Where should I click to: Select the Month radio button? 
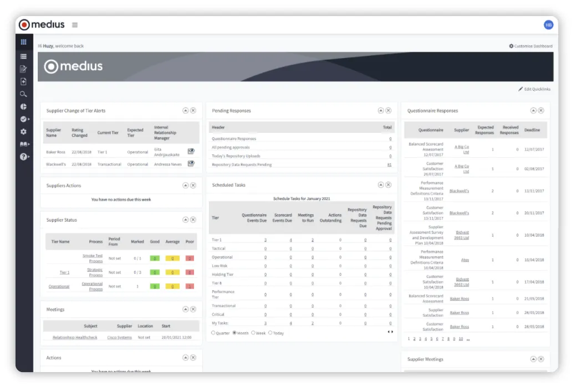point(234,333)
